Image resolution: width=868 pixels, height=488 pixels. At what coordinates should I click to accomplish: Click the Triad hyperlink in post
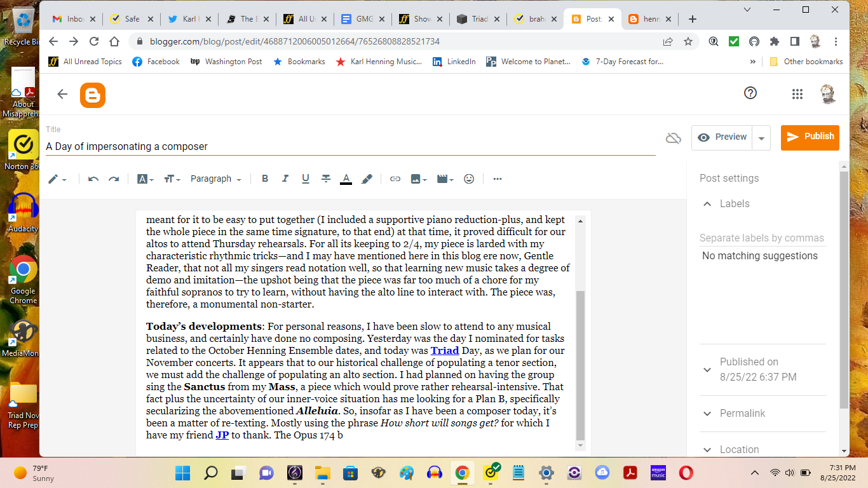click(x=445, y=351)
